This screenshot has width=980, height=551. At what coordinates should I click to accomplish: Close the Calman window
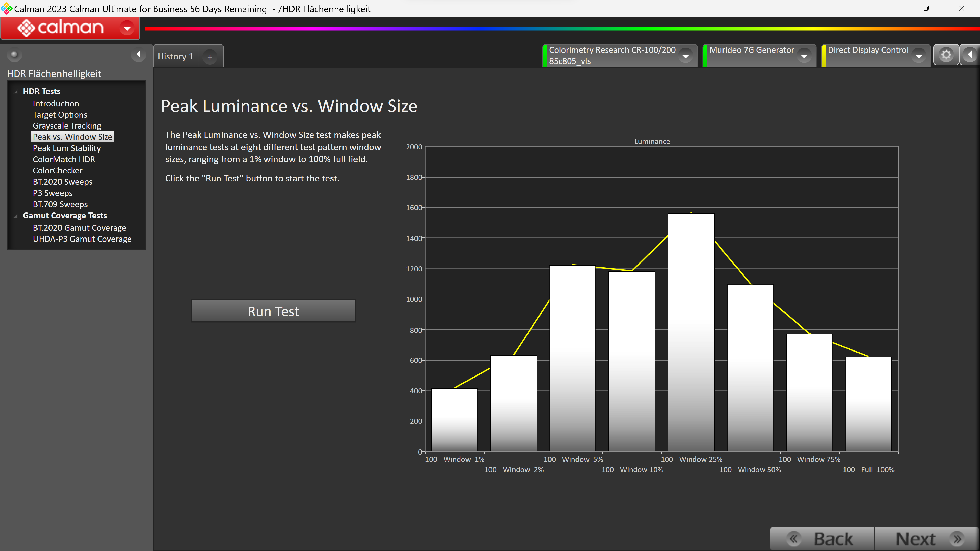coord(961,8)
